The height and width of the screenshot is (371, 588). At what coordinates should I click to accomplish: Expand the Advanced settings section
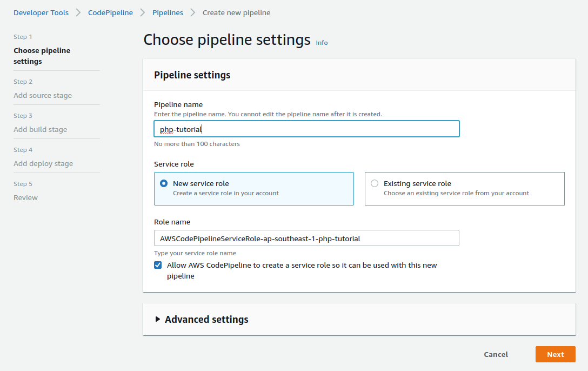(206, 320)
